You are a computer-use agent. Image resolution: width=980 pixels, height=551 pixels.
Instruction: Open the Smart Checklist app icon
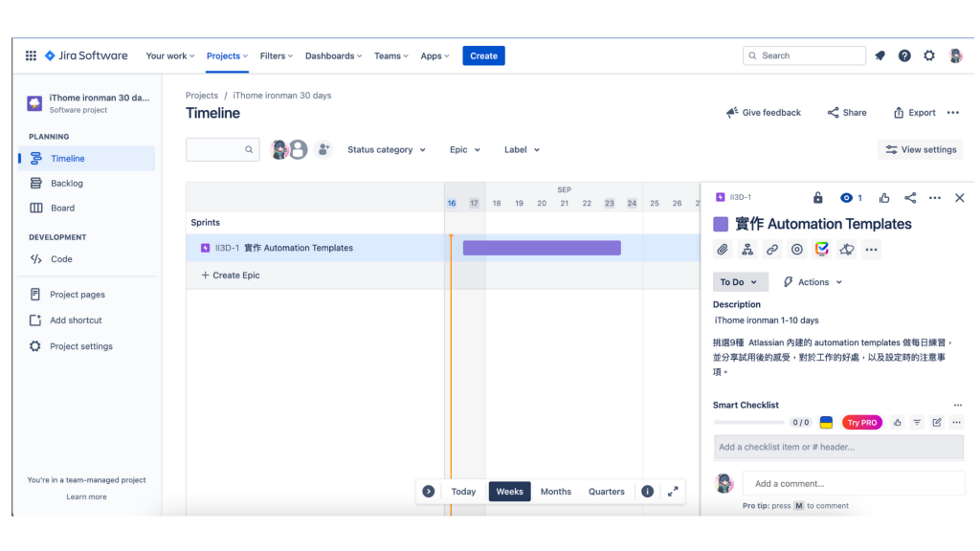pos(822,250)
